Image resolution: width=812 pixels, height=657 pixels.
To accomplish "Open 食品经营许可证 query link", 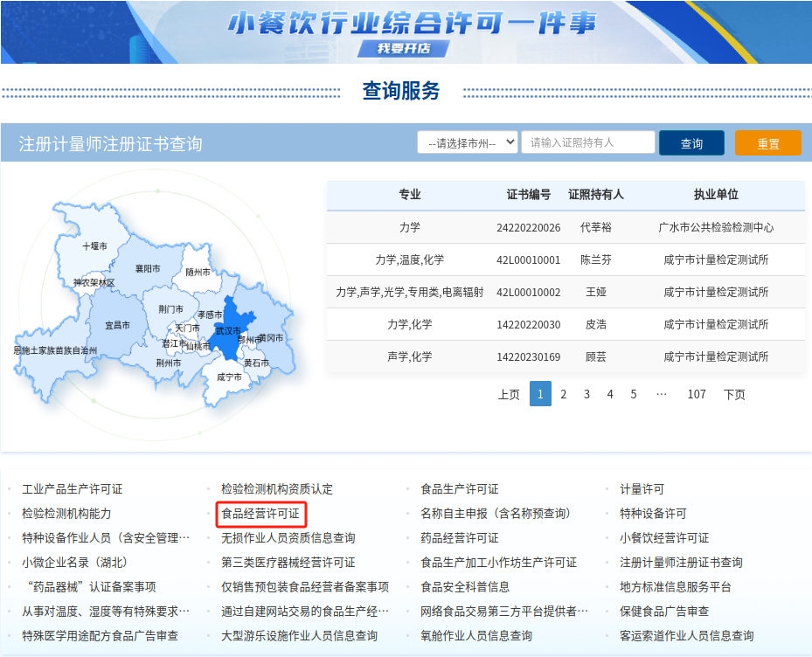I will (260, 514).
